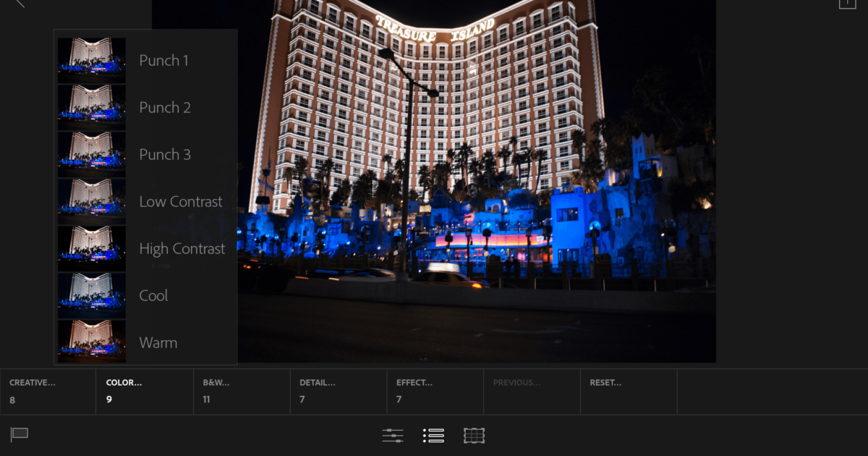Click the Previous option

point(531,391)
